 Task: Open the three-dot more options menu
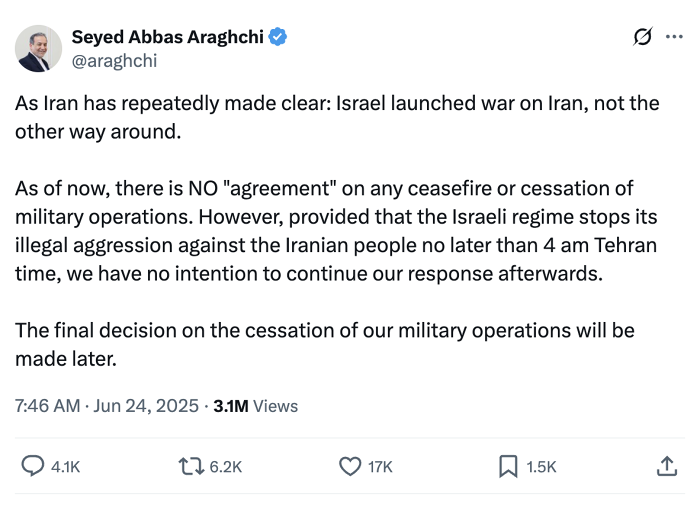pyautogui.click(x=674, y=37)
